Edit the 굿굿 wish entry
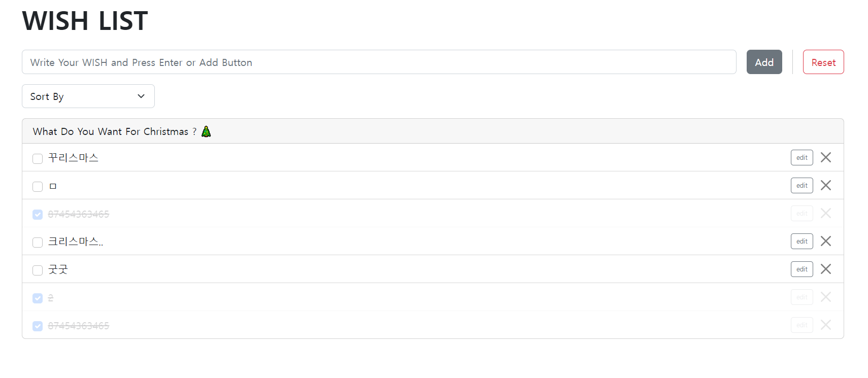The width and height of the screenshot is (868, 378). coord(802,269)
